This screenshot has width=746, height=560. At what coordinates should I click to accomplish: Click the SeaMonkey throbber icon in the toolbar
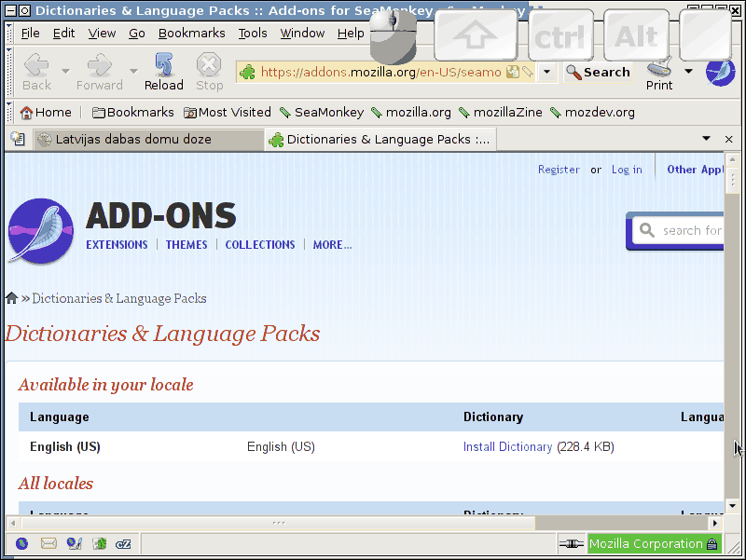pyautogui.click(x=720, y=73)
